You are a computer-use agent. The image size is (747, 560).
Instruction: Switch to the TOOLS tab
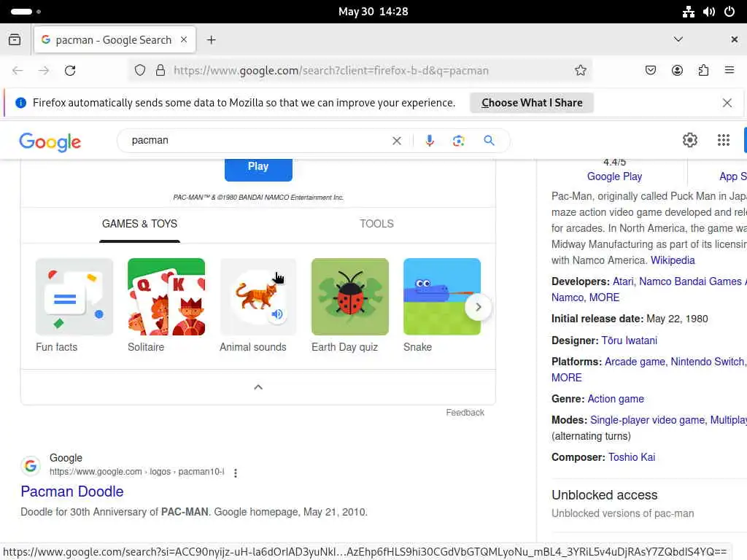pyautogui.click(x=376, y=224)
